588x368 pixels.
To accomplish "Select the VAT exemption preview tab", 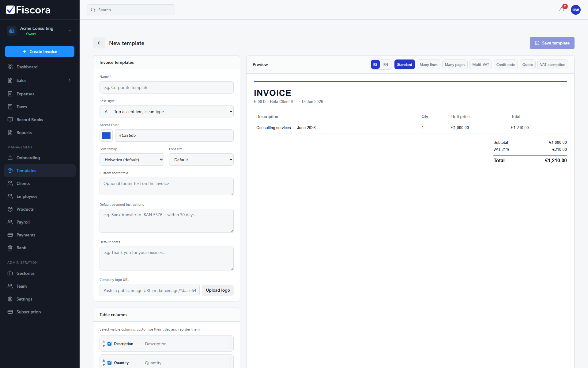I will click(x=552, y=65).
